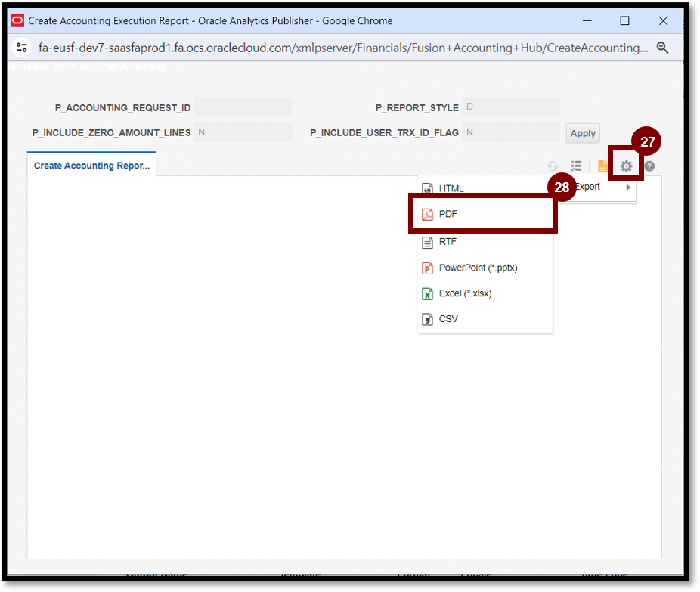The image size is (700, 592).
Task: Click the Help question mark icon
Action: pyautogui.click(x=649, y=166)
